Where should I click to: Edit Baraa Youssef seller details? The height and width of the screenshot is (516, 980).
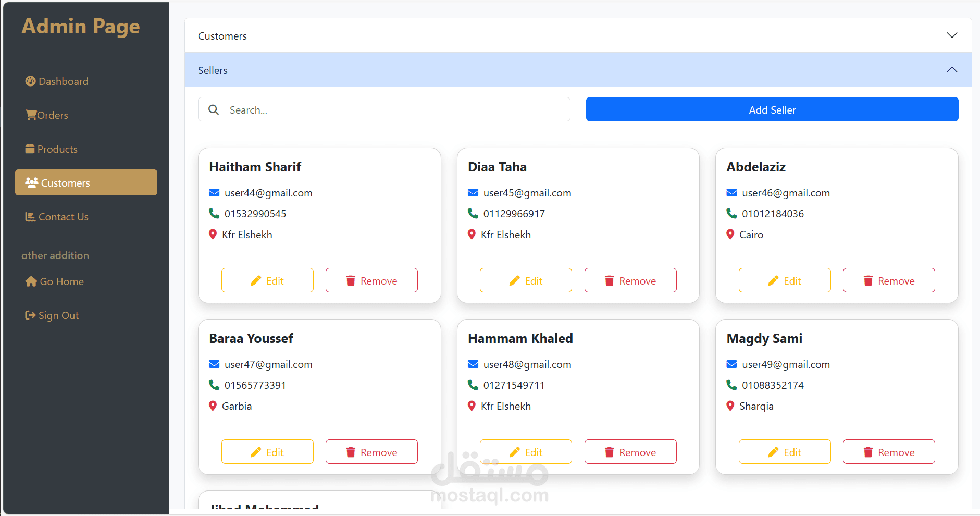(x=267, y=452)
